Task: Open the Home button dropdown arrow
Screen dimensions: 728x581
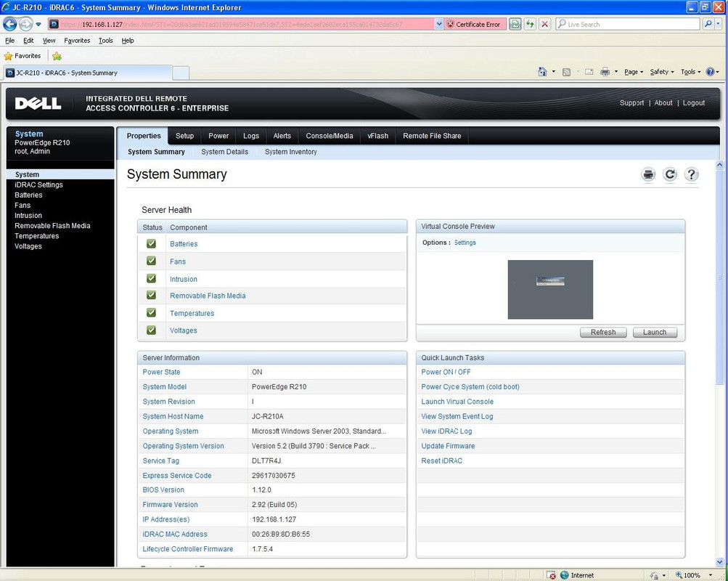Action: coord(553,72)
